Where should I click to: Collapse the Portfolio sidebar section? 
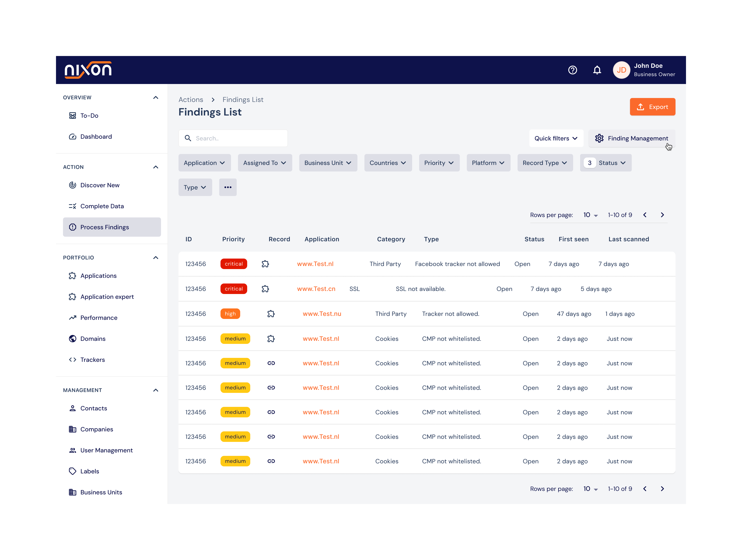(x=156, y=257)
